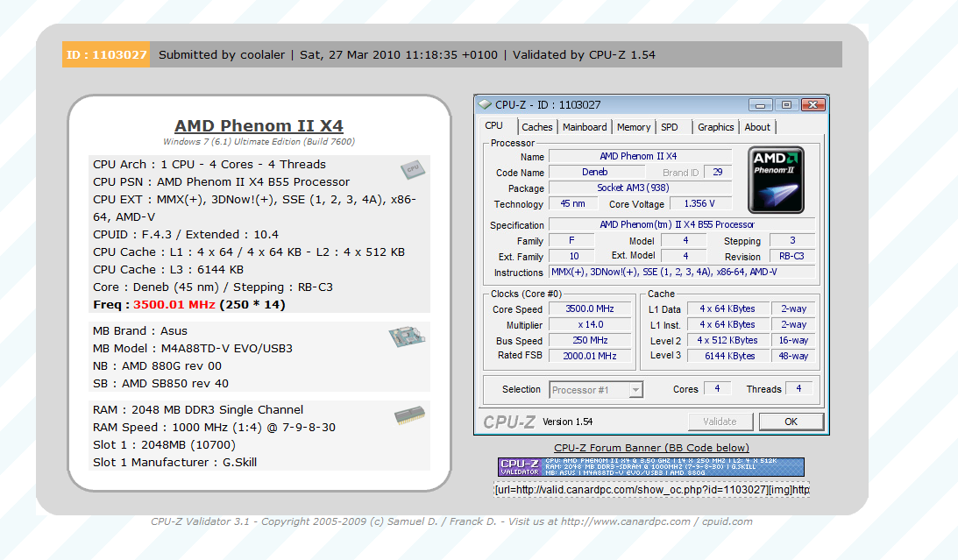Click the motherboard icon beside MB Brand
This screenshot has height=560, width=958.
(407, 336)
